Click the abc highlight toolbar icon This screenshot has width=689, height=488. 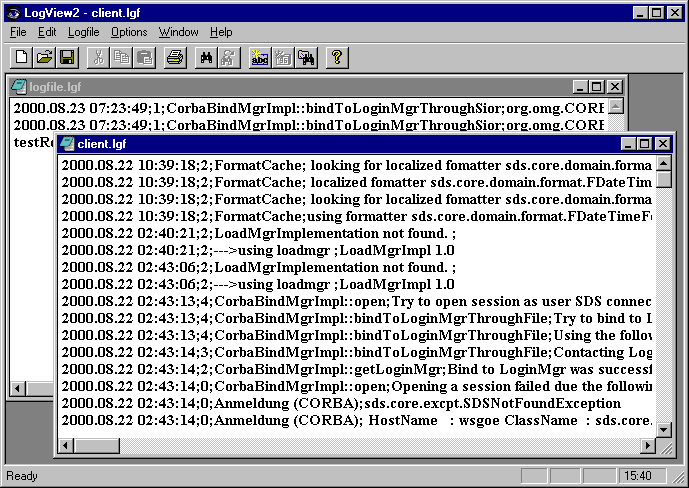(260, 58)
